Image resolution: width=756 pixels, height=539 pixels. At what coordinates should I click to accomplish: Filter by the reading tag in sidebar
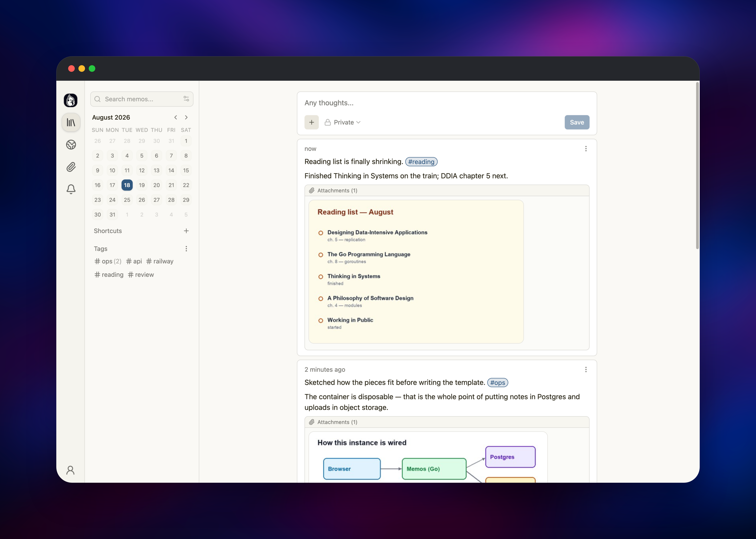(x=109, y=275)
